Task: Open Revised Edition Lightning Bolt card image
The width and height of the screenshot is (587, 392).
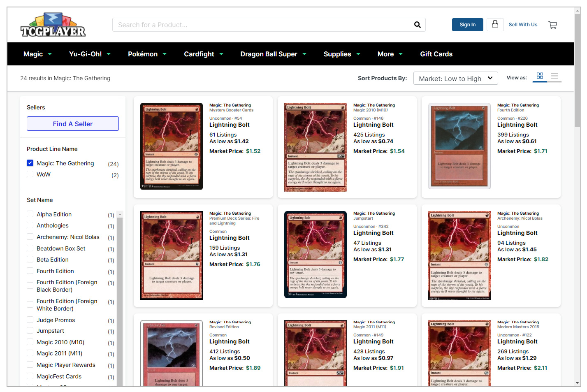Action: point(172,353)
